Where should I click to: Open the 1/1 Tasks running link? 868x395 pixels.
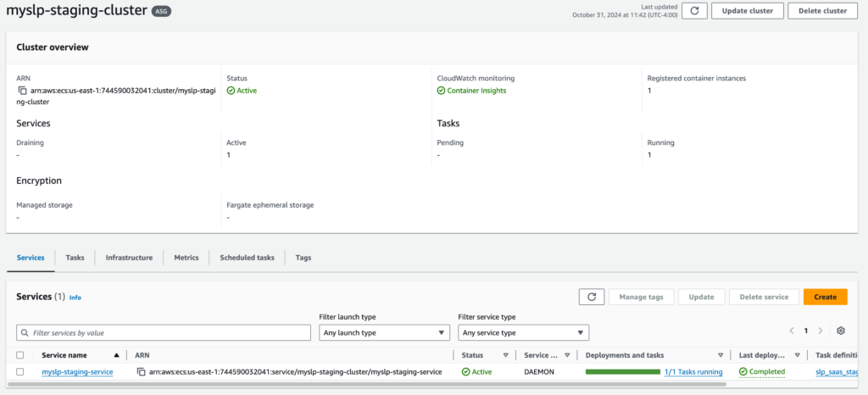693,372
